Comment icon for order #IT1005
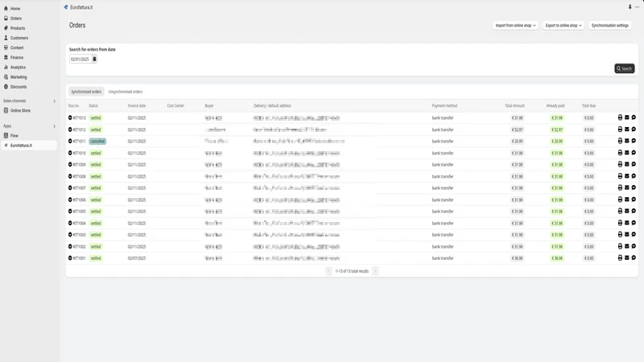The image size is (644, 362). 634,211
